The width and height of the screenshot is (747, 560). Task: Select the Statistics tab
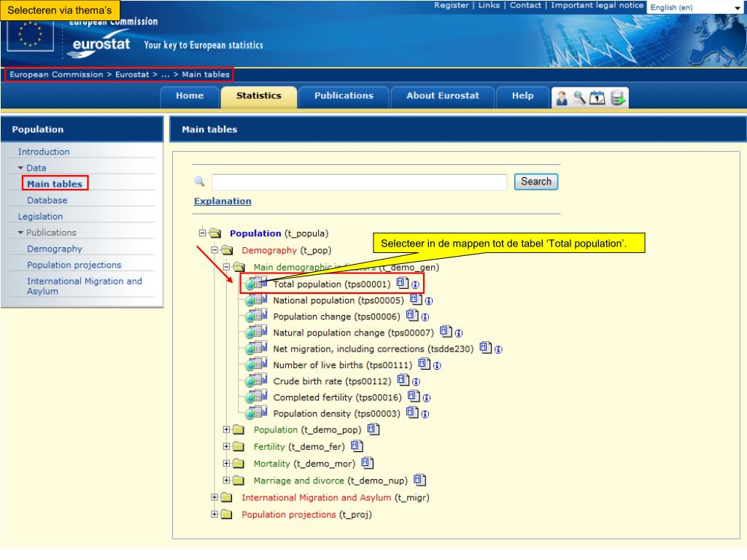point(259,96)
